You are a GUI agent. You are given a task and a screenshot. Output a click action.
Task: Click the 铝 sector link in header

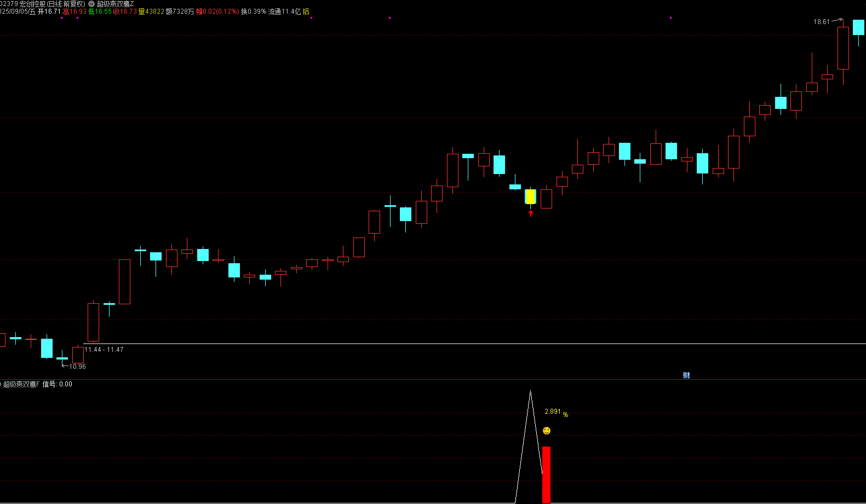306,11
